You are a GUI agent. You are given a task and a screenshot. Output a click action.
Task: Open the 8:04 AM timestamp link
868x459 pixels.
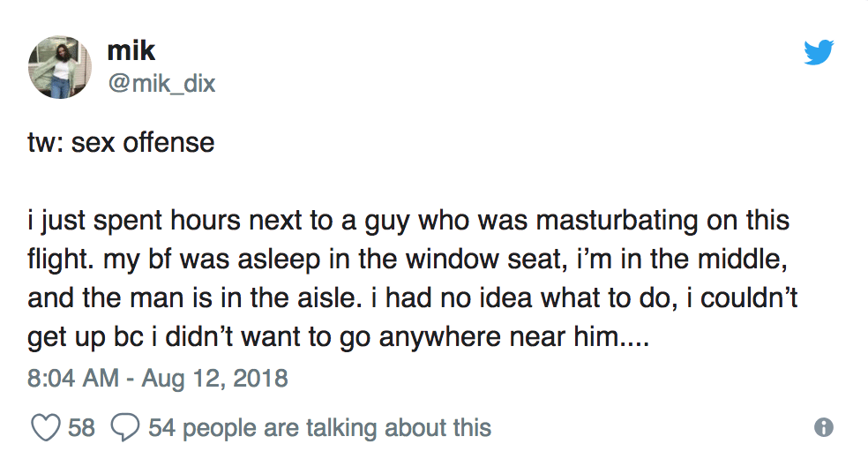pos(73,378)
